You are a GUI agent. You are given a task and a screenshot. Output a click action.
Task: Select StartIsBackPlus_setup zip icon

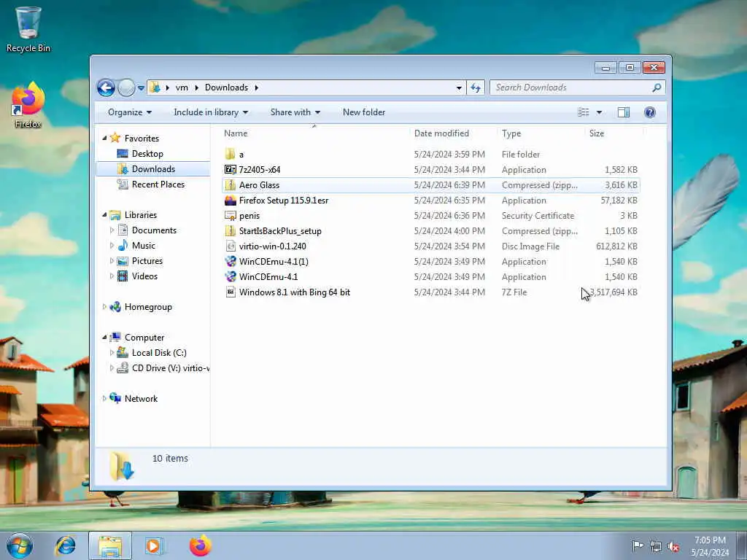point(230,231)
